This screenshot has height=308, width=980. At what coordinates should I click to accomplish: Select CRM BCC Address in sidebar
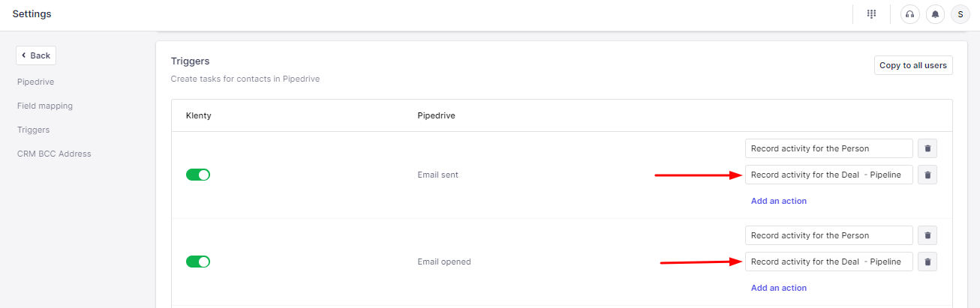(54, 154)
